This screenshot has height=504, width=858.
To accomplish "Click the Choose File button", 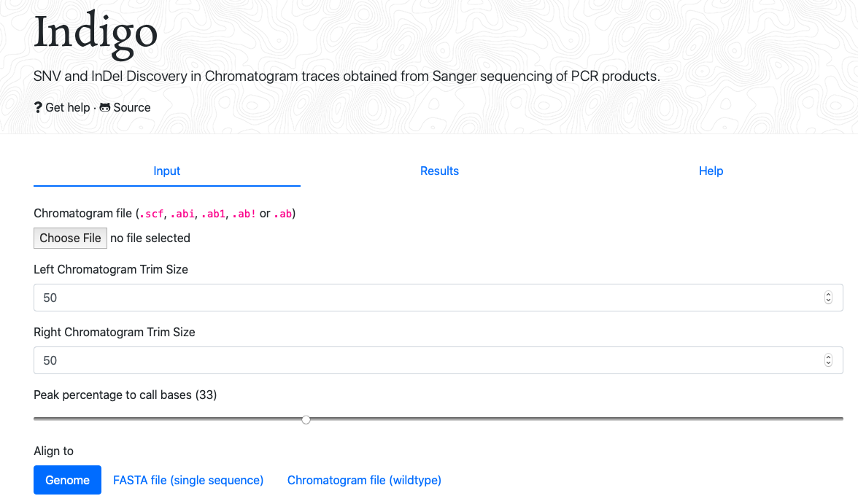I will [x=70, y=238].
